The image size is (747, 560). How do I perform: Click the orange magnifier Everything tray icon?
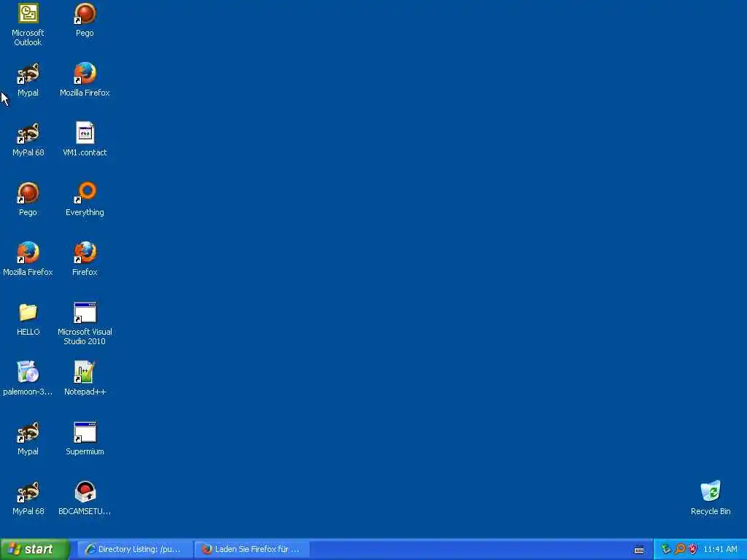coord(679,549)
